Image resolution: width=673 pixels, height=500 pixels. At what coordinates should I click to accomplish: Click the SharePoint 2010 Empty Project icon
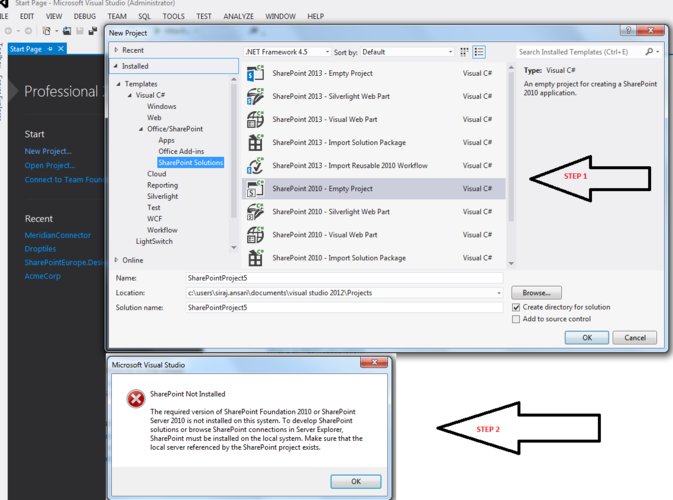click(x=255, y=189)
